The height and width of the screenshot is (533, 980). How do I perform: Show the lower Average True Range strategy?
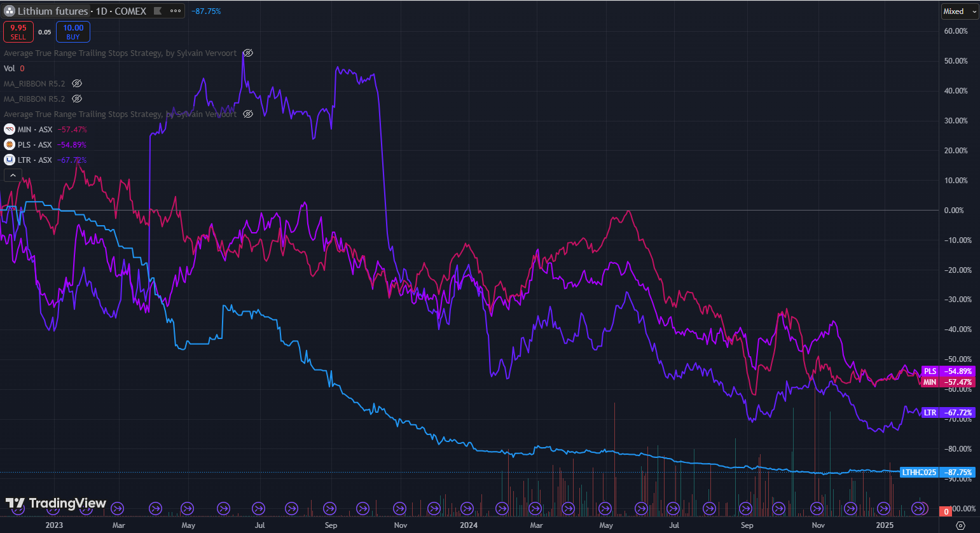click(x=248, y=114)
